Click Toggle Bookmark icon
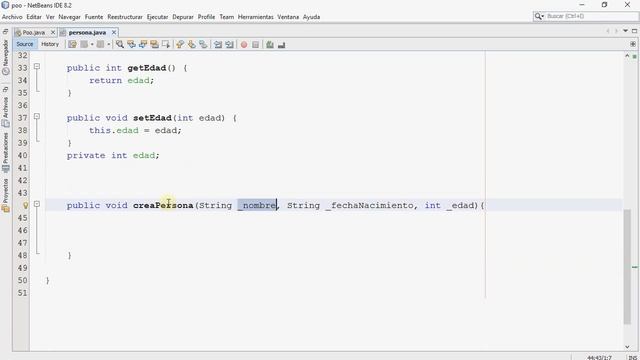The height and width of the screenshot is (360, 640). pyautogui.click(x=203, y=44)
